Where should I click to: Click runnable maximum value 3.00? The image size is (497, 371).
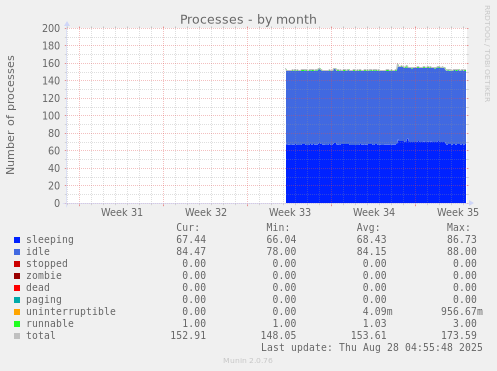point(465,324)
